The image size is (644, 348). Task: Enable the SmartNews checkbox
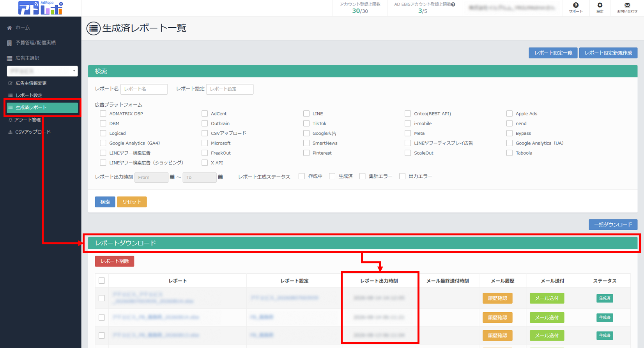tap(306, 143)
